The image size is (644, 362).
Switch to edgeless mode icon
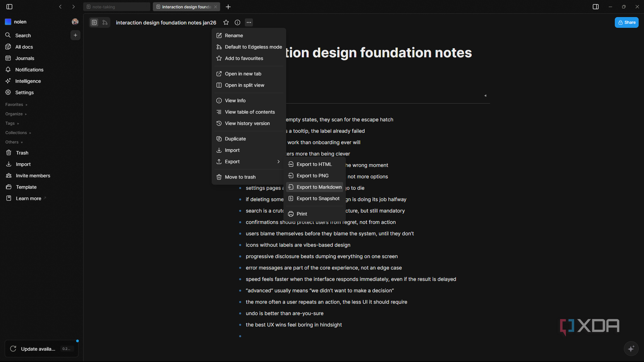(x=105, y=23)
